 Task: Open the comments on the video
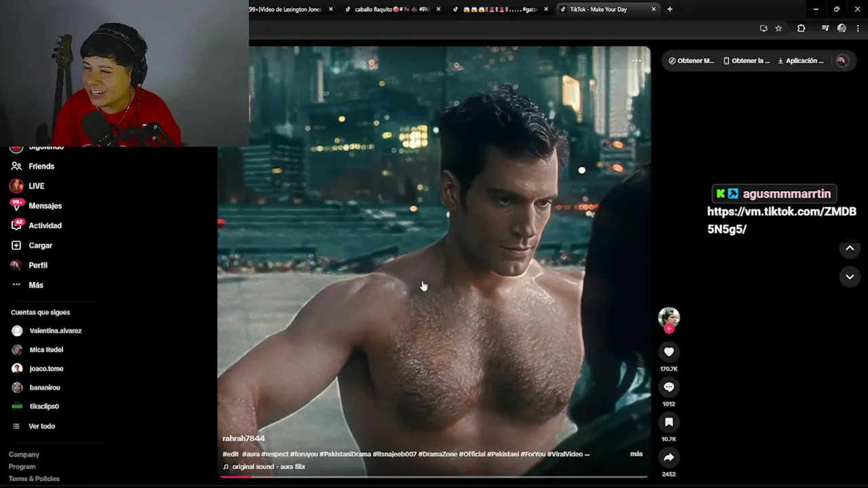(x=669, y=387)
